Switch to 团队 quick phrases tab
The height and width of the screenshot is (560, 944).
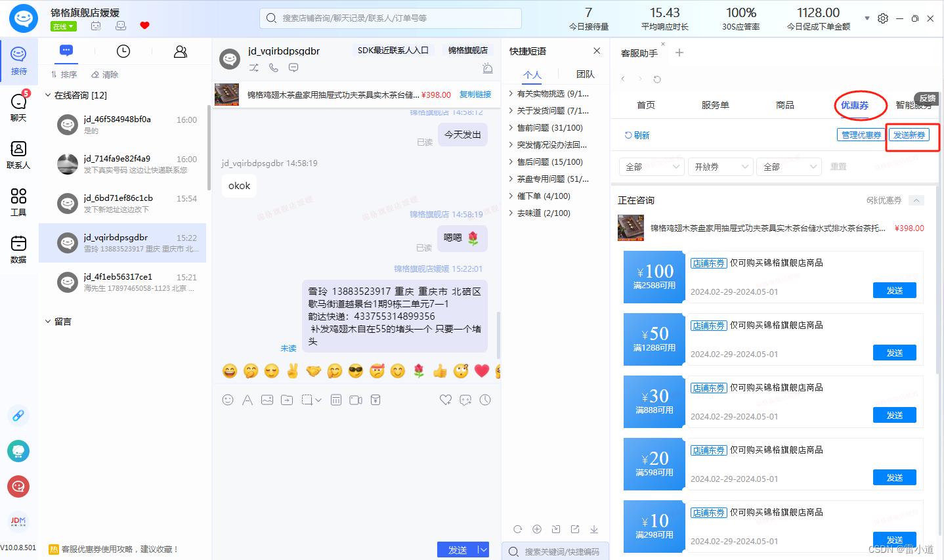click(x=585, y=74)
